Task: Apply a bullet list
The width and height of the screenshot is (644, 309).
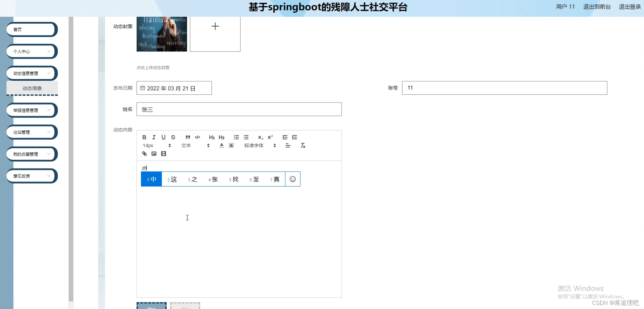Action: click(246, 137)
